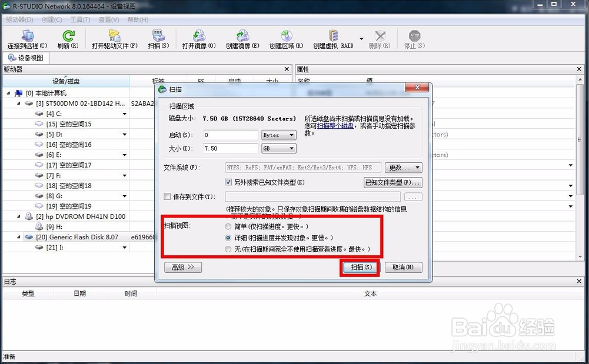The image size is (589, 364).
Task: Collapse the Generic Flash Disk tree node
Action: point(18,237)
